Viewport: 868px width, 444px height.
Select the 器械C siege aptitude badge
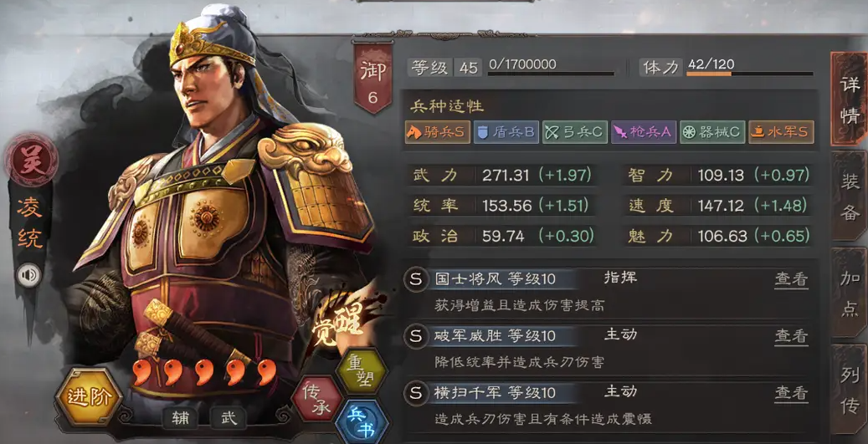711,132
